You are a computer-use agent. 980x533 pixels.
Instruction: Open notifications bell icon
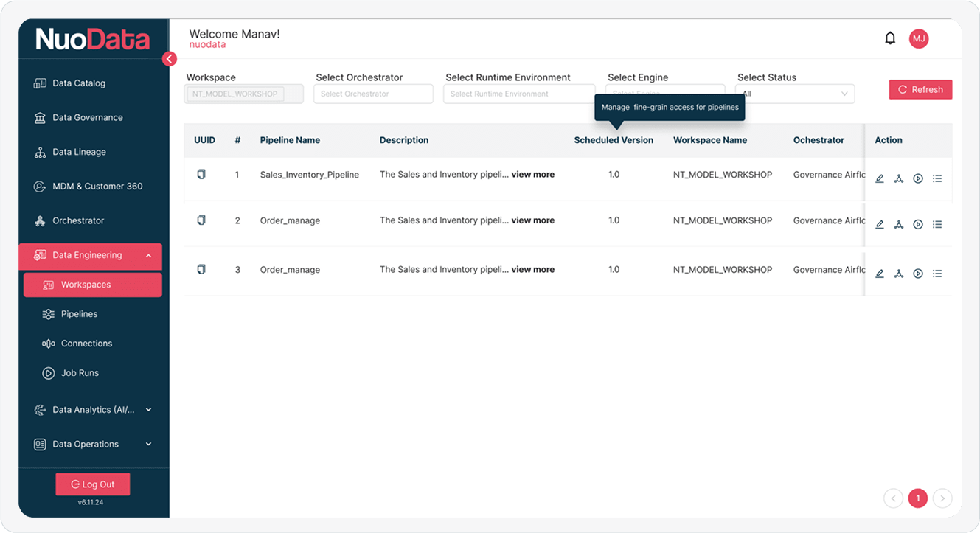pos(890,38)
